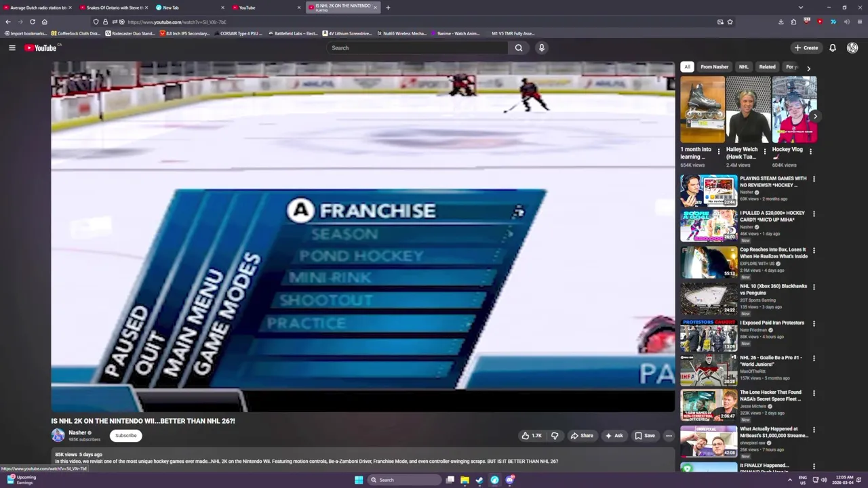Subscribe to the Nasher channel
Image resolution: width=868 pixels, height=488 pixels.
125,436
